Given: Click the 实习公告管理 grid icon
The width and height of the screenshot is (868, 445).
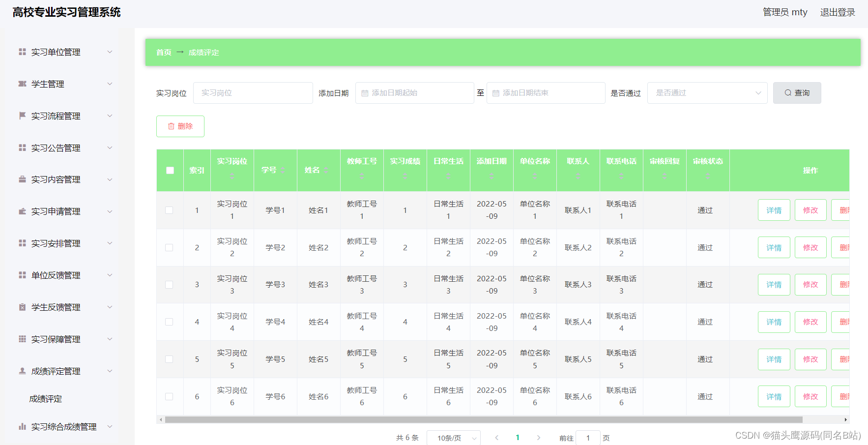Looking at the screenshot, I should [x=22, y=148].
